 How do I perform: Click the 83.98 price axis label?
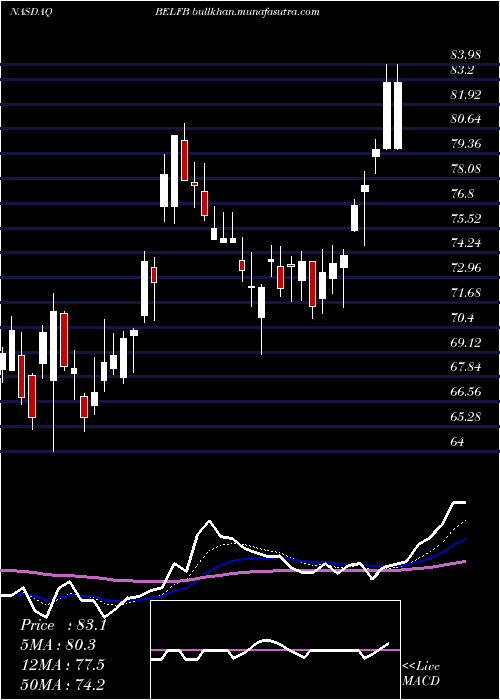pos(466,55)
